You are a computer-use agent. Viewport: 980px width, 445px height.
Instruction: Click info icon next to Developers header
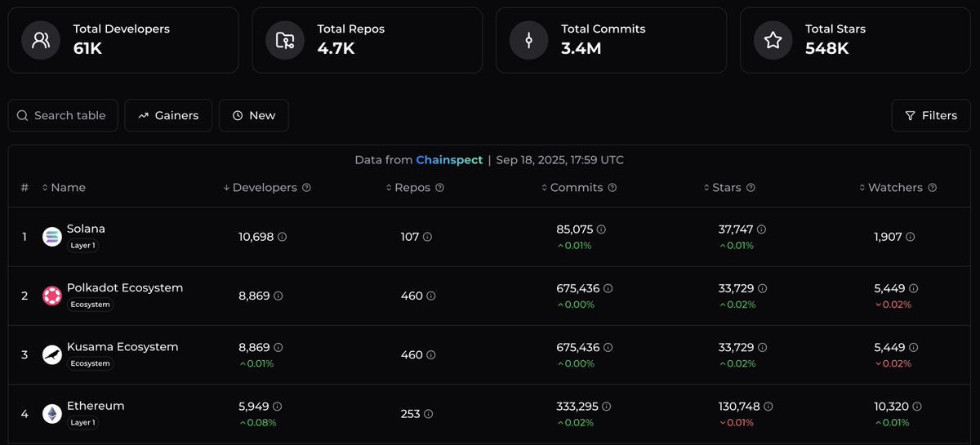[x=306, y=188]
